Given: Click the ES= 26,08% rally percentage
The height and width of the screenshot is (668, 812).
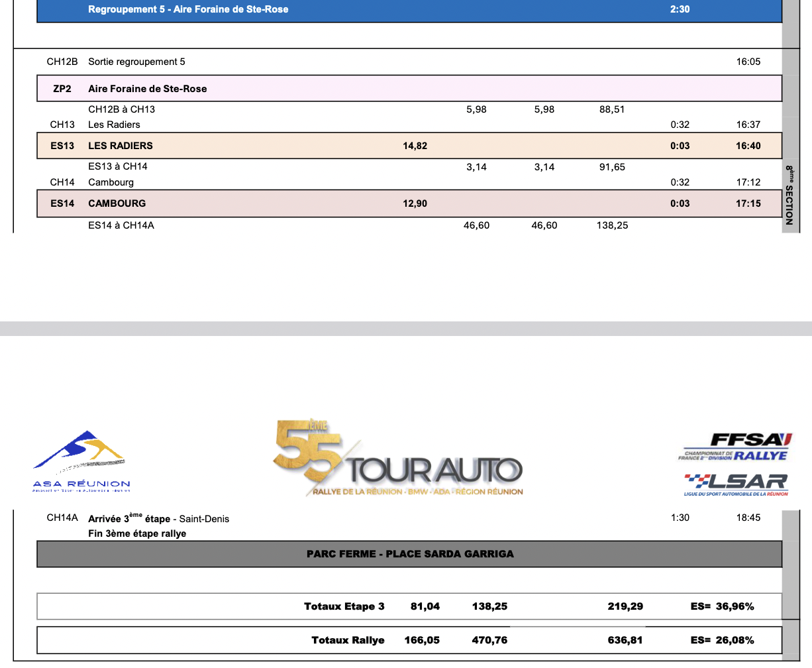Looking at the screenshot, I should click(x=722, y=640).
